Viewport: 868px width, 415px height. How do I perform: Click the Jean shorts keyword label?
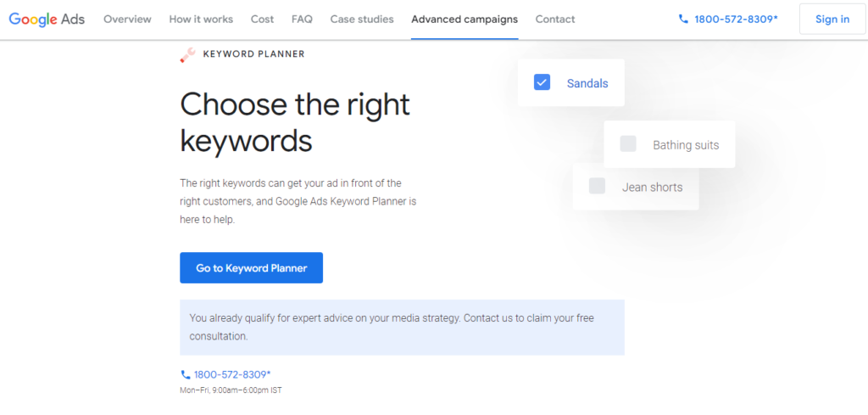tap(652, 188)
